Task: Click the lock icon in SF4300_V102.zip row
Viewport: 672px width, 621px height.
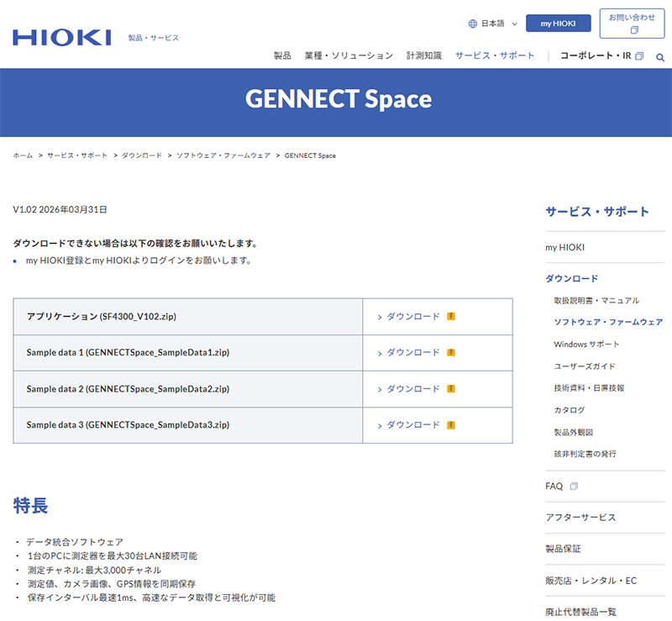Action: 451,316
